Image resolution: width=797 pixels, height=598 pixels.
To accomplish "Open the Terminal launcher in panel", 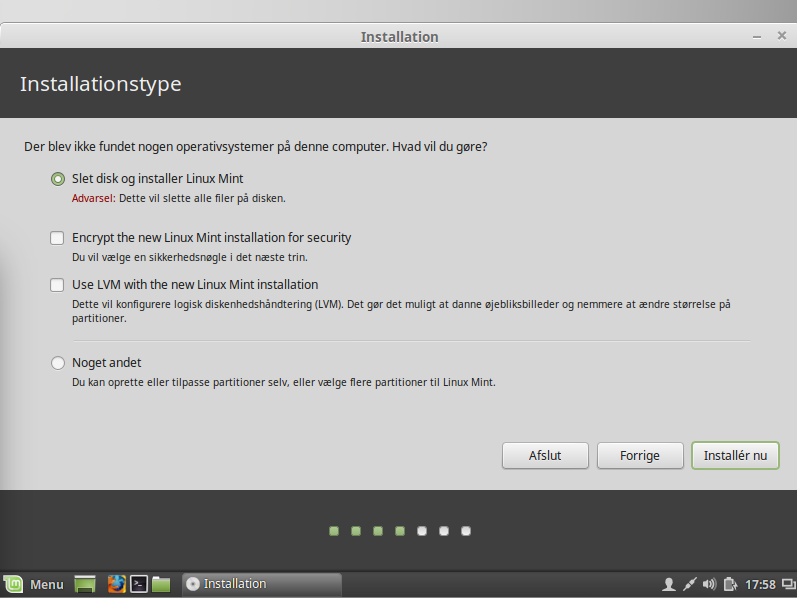I will point(139,584).
